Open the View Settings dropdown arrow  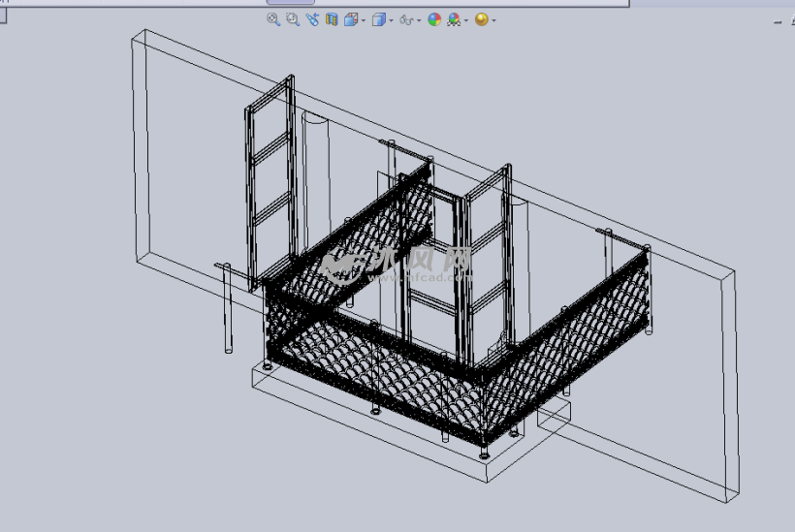[493, 20]
